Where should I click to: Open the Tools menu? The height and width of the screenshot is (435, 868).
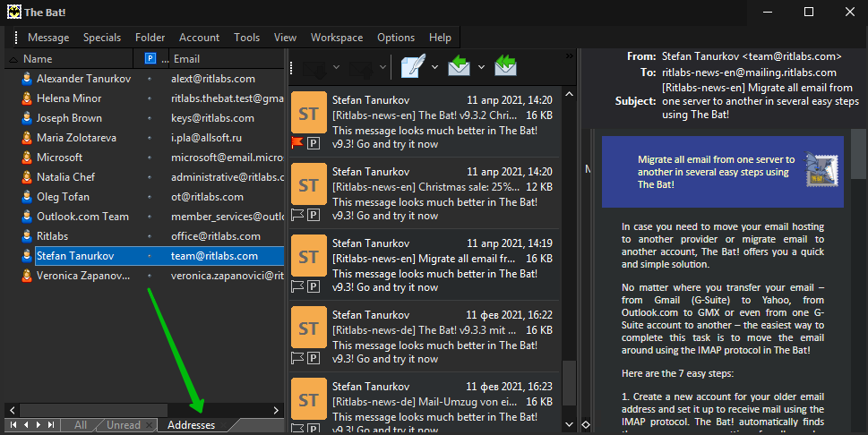click(247, 38)
